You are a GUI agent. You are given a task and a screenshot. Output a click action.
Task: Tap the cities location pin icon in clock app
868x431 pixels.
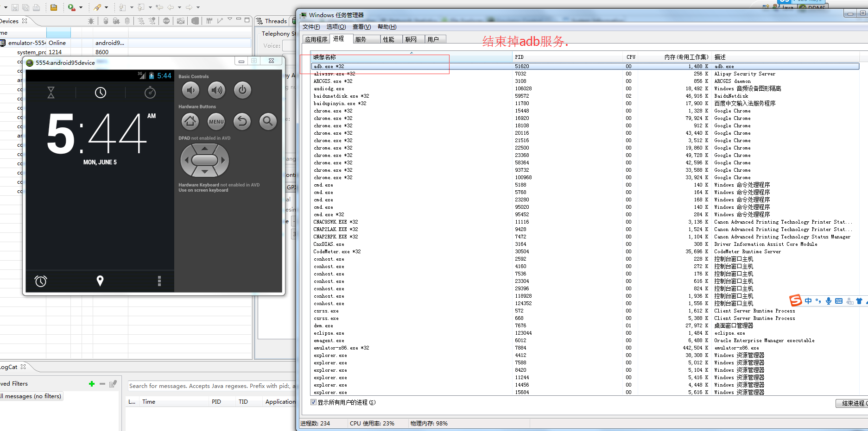100,281
